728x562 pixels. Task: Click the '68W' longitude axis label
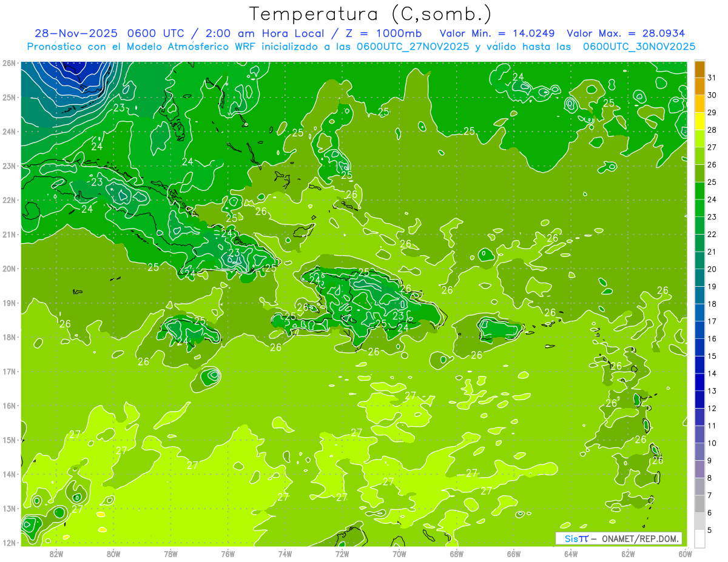[457, 554]
